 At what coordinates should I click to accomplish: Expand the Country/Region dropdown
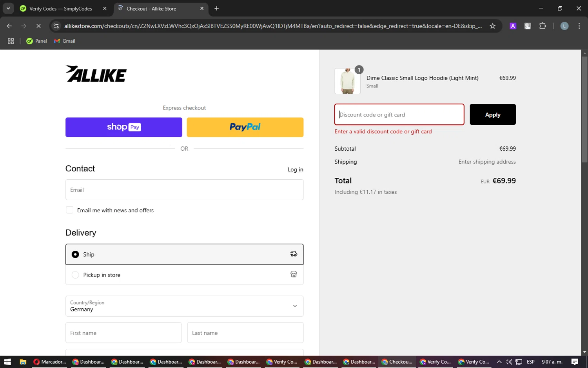184,306
